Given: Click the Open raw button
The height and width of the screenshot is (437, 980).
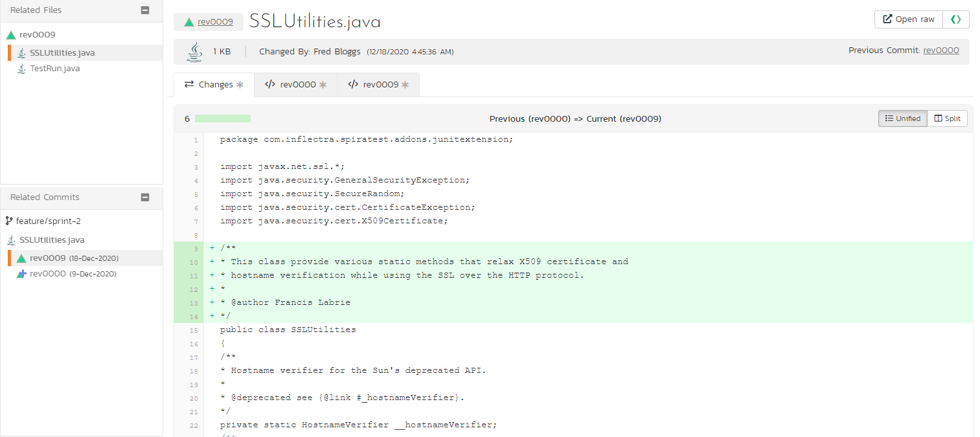Looking at the screenshot, I should coord(909,19).
